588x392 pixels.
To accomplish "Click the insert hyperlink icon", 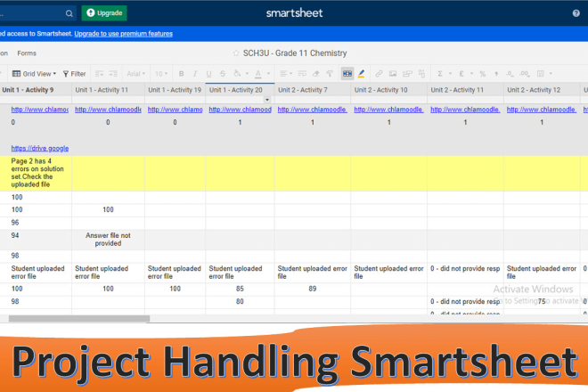I will 379,74.
